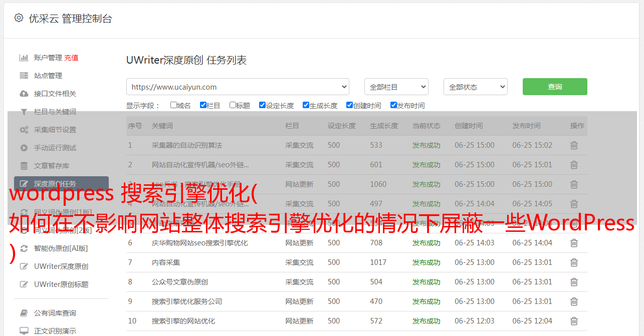Toggle the 发布时间 checkbox

point(393,105)
